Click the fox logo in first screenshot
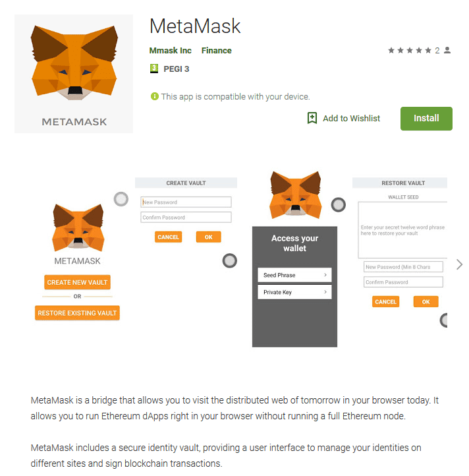The height and width of the screenshot is (476, 469). [78, 227]
